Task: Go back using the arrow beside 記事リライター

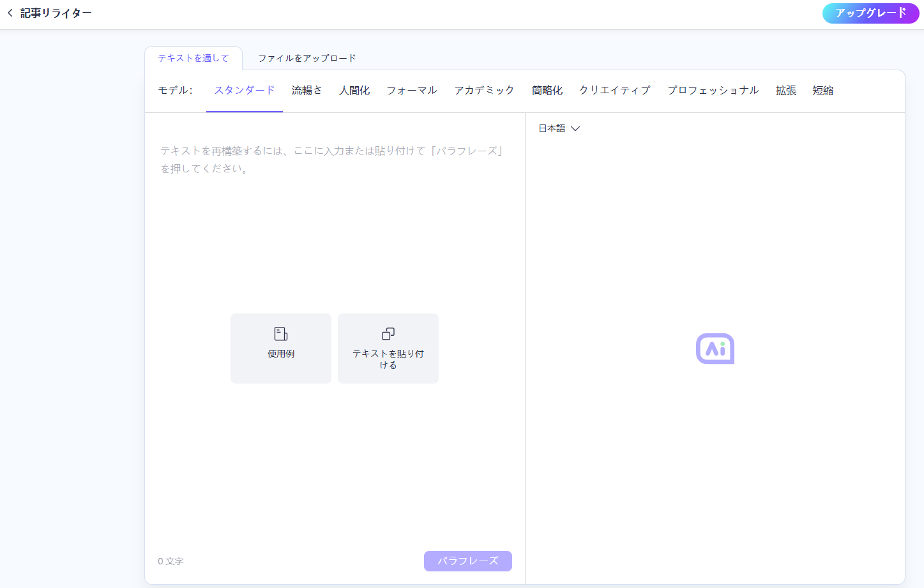Action: pyautogui.click(x=10, y=13)
